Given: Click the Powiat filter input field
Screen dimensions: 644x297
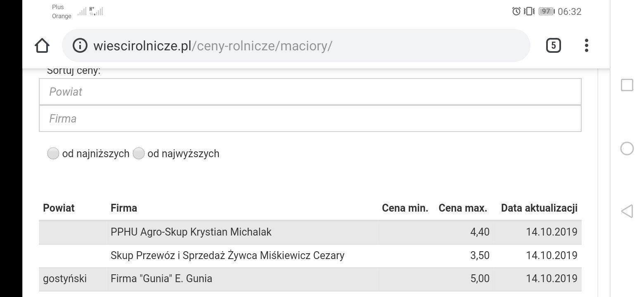Looking at the screenshot, I should pos(310,92).
